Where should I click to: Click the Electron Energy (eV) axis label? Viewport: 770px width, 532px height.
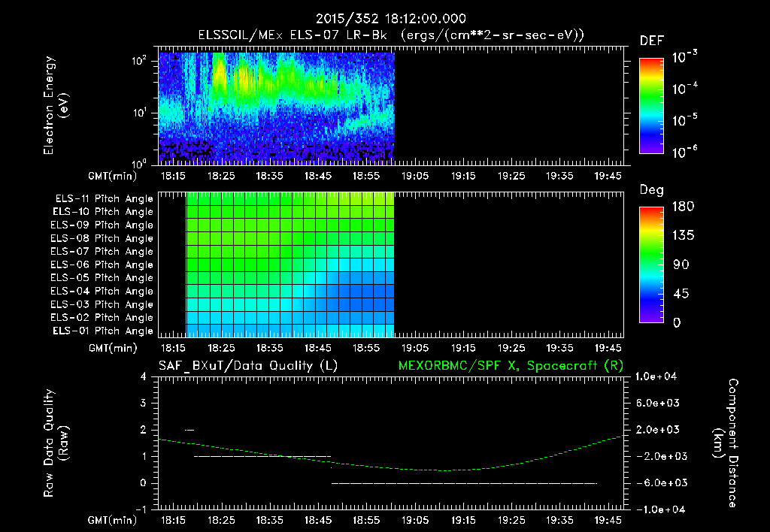coord(56,105)
